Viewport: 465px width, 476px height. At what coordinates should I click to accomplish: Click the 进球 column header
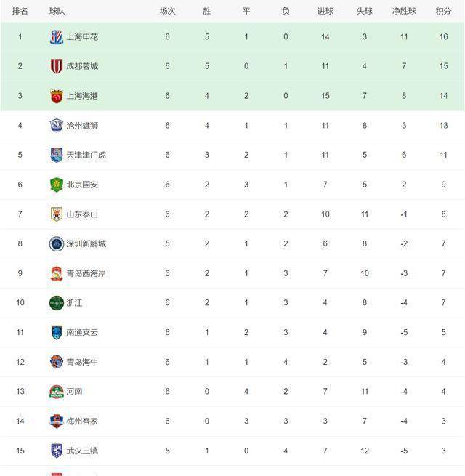pyautogui.click(x=325, y=11)
